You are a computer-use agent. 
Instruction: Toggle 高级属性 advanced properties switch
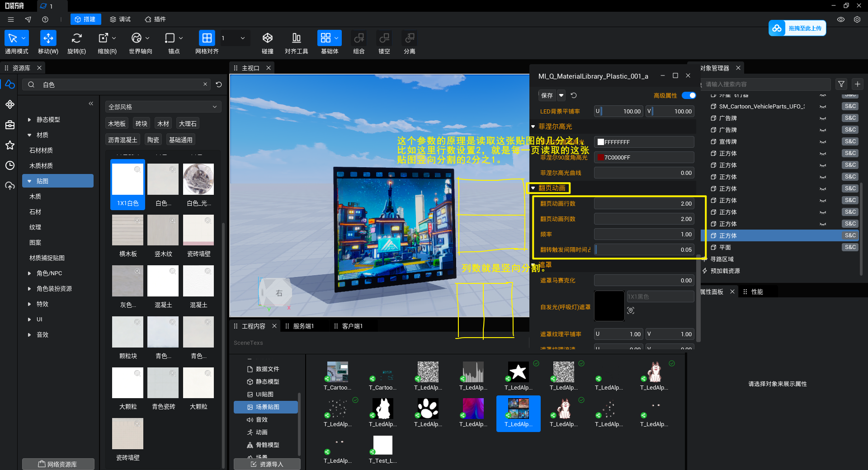tap(689, 95)
